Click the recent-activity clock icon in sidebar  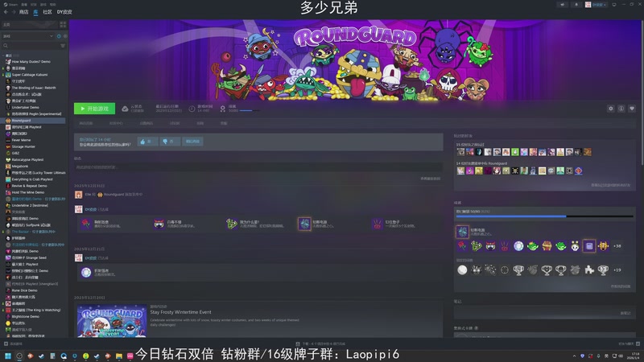click(59, 36)
